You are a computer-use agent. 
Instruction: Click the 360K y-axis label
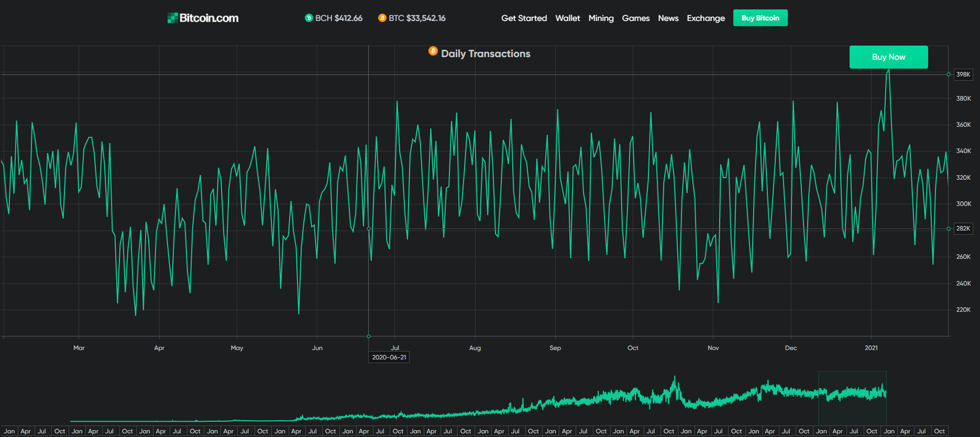(x=963, y=125)
